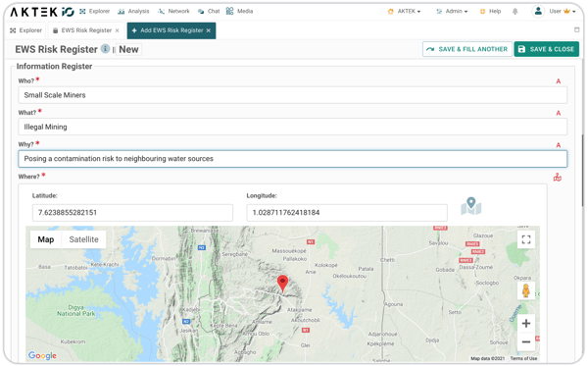
Task: Click the Longitude input field
Action: click(347, 213)
